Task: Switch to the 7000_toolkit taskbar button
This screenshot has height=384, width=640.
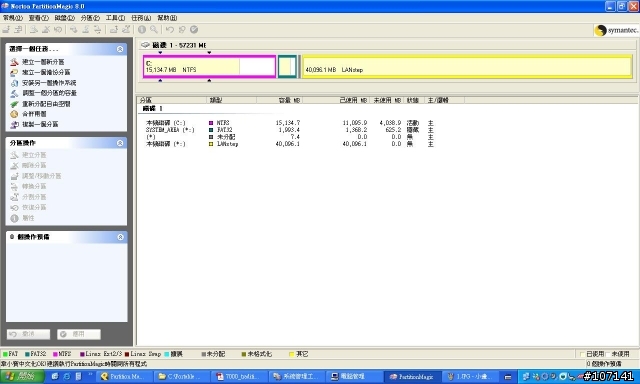Action: pyautogui.click(x=239, y=377)
